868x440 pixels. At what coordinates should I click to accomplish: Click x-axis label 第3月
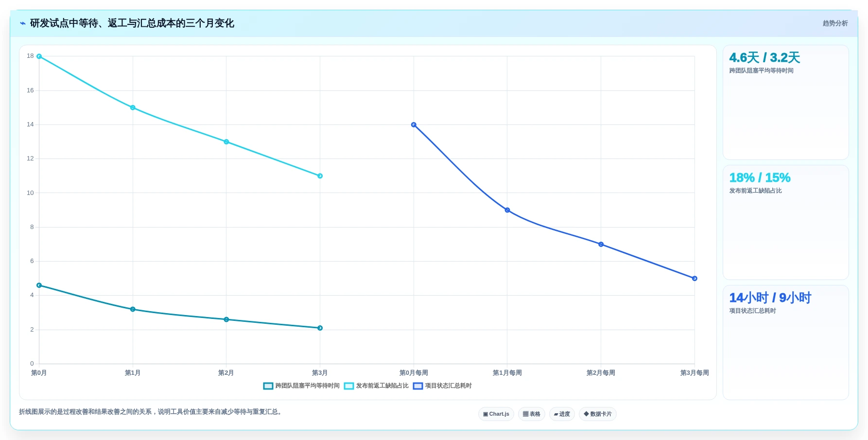(320, 373)
